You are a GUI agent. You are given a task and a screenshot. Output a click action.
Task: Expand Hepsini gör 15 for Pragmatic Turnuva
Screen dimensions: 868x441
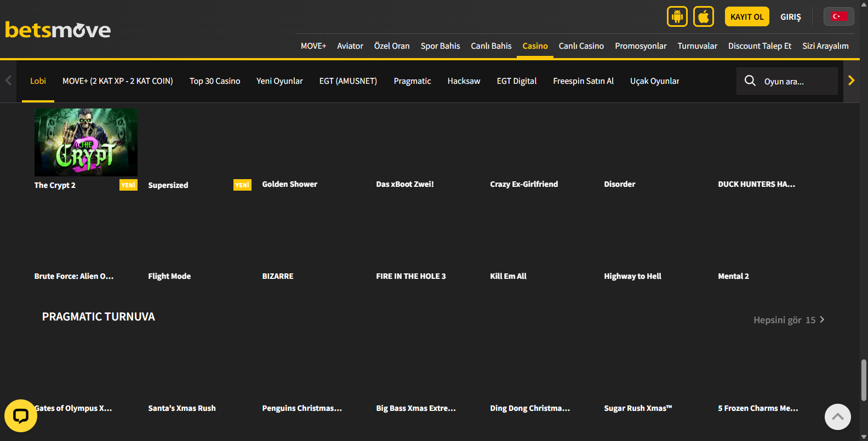(x=789, y=320)
